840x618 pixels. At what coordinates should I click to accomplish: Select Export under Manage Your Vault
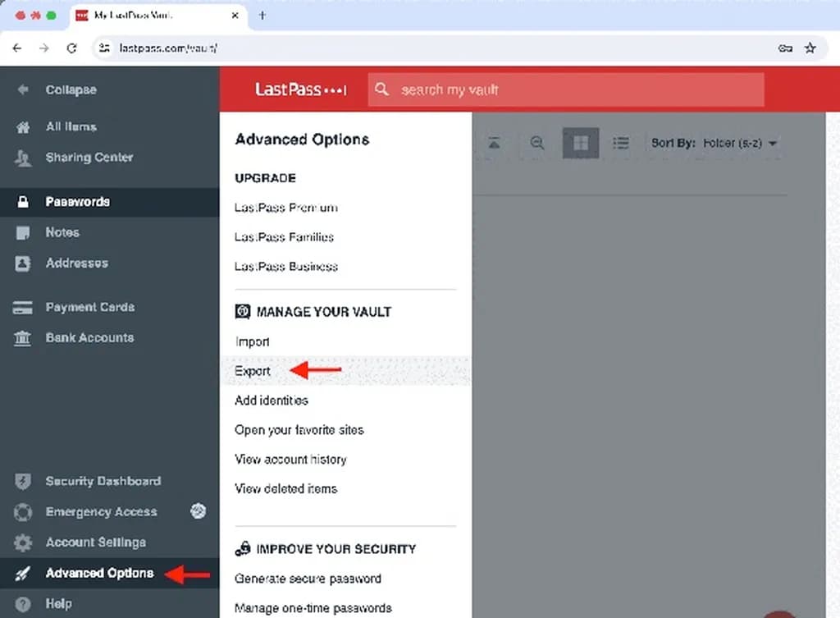[x=252, y=371]
